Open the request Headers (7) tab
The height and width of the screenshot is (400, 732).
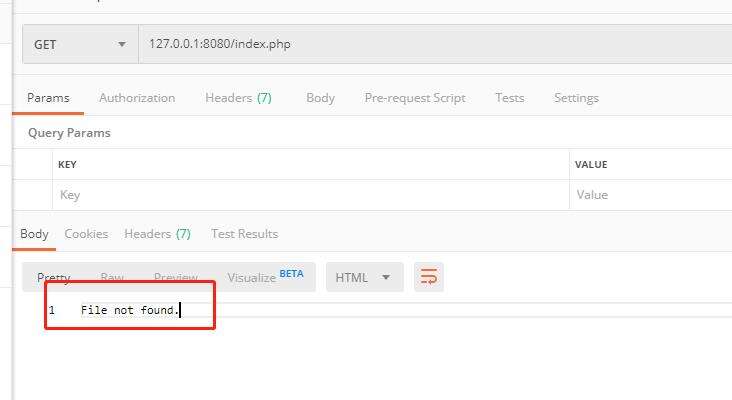238,98
